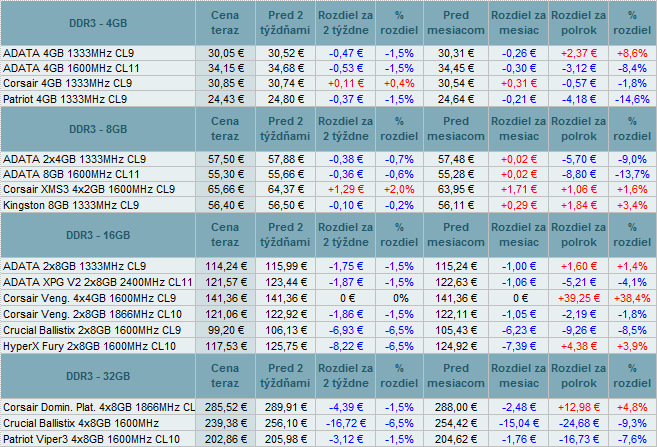Click the 0% percentage in Corsair Veng. row
Screen dimensions: 657x447
401,298
